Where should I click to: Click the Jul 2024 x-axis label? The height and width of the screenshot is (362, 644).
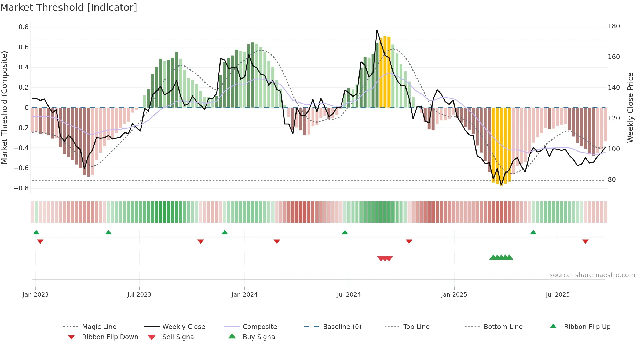pyautogui.click(x=349, y=295)
